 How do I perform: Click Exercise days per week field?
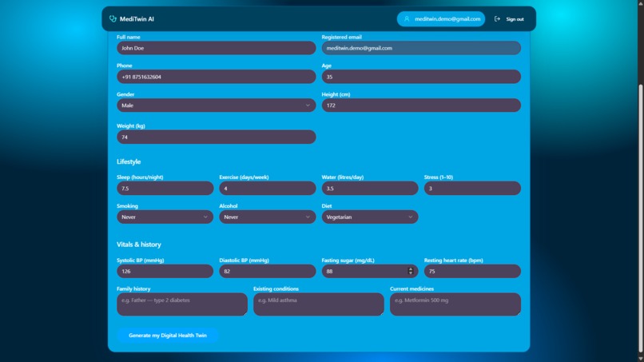click(268, 188)
